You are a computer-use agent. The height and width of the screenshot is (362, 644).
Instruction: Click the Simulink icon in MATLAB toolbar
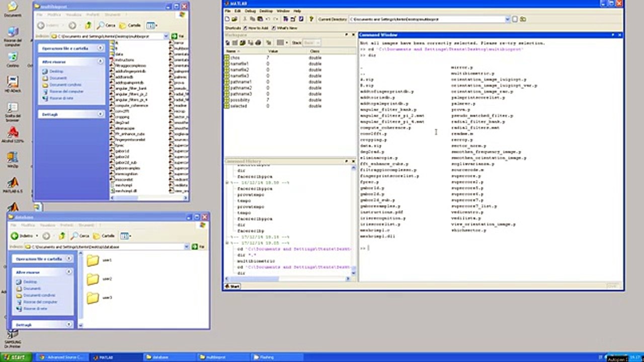click(286, 19)
